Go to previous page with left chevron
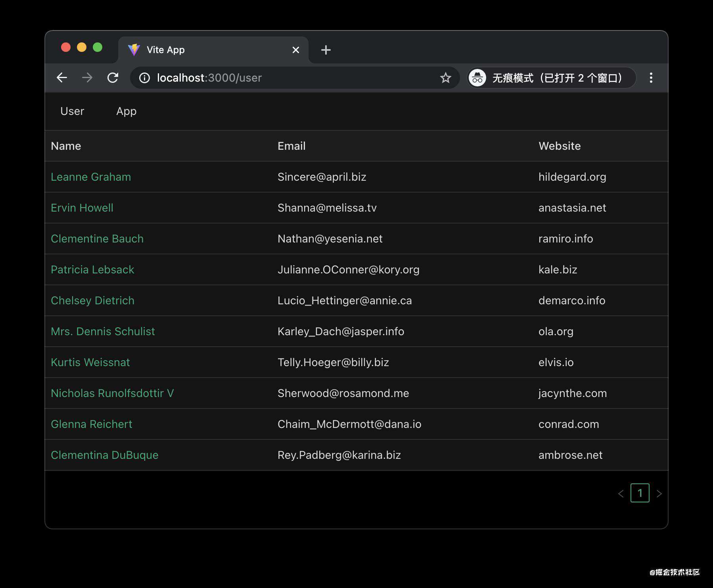The height and width of the screenshot is (588, 713). 621,494
